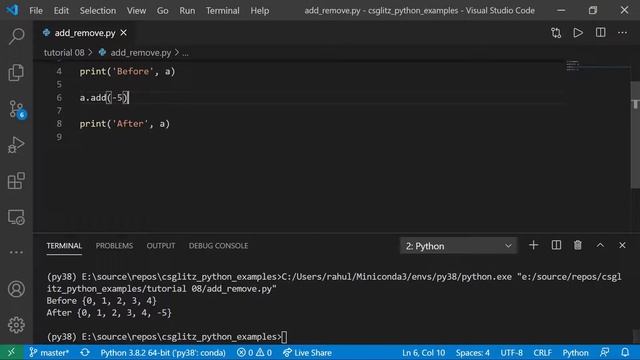640x360 pixels.
Task: Click line number 6 in gutter
Action: (59, 98)
